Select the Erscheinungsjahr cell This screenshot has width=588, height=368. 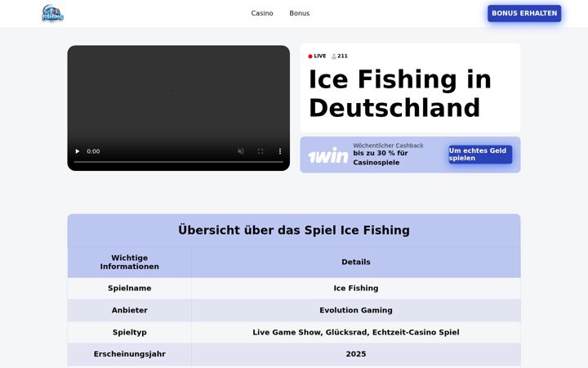tap(129, 354)
